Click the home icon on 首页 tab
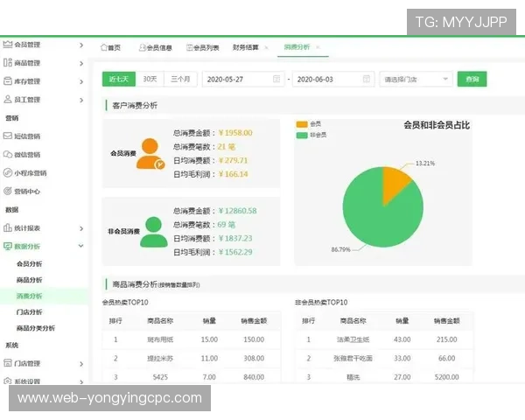The image size is (525, 420). coord(104,47)
